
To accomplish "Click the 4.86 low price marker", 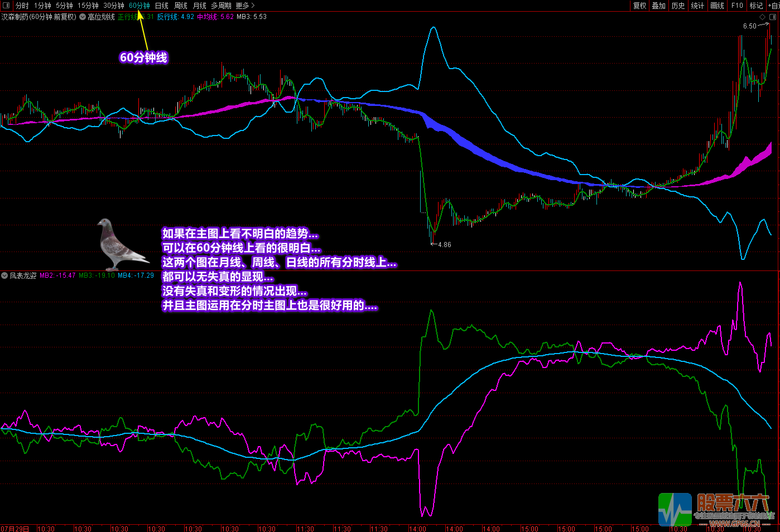I will [x=444, y=245].
